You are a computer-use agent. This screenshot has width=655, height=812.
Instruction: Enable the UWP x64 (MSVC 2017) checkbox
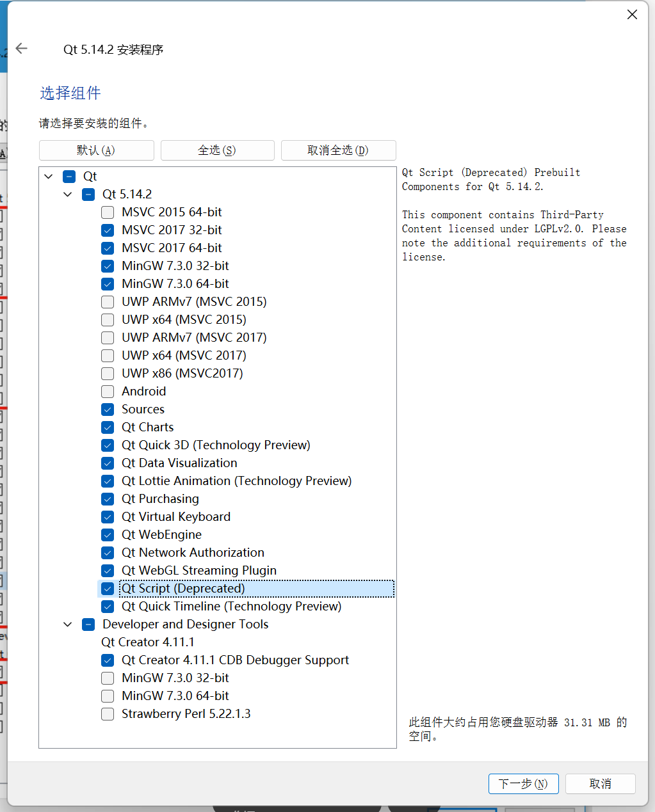click(108, 355)
